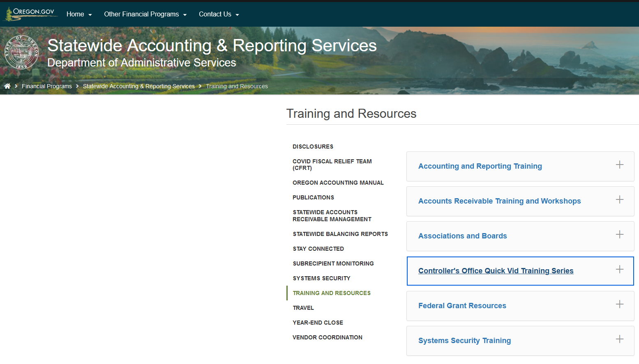Expand Controller's Office Quick Vid Training Series

click(x=496, y=271)
